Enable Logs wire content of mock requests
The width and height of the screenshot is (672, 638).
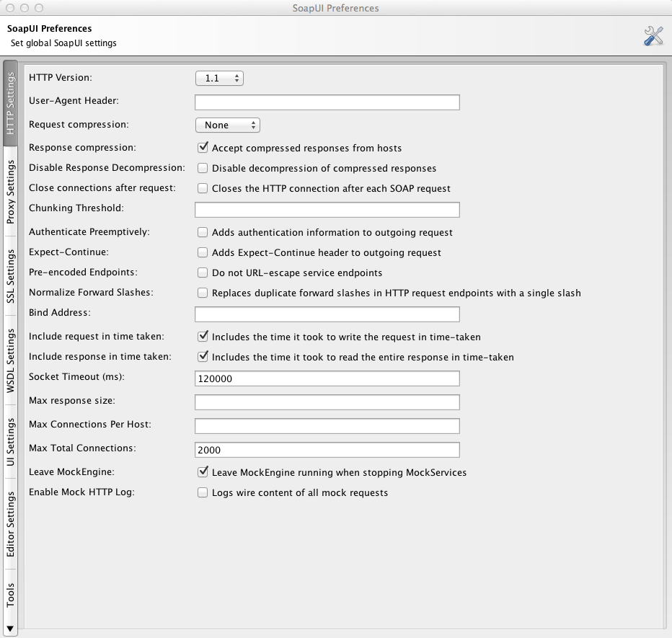pyautogui.click(x=203, y=492)
